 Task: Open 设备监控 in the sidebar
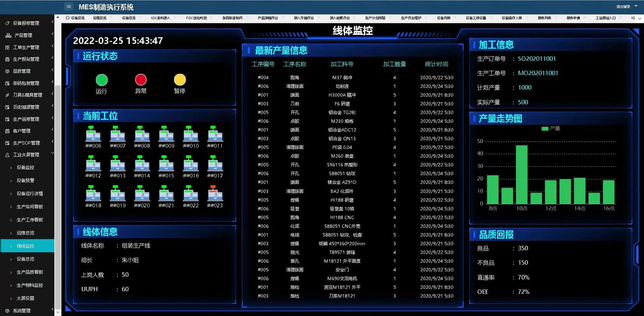[x=25, y=167]
